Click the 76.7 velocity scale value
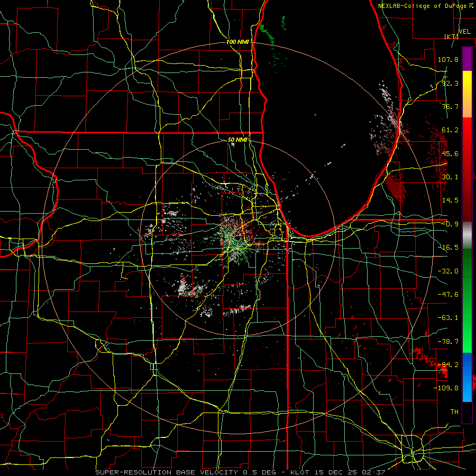Viewport: 476px width, 476px height. 450,106
